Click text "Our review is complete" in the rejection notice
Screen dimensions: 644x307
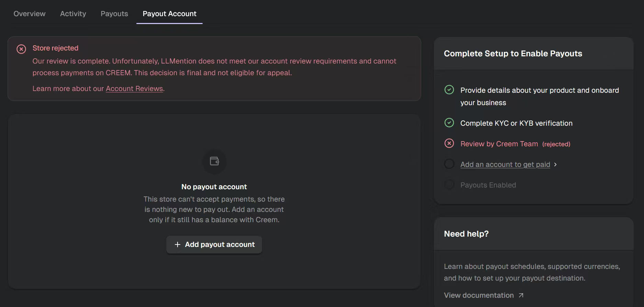(71, 61)
